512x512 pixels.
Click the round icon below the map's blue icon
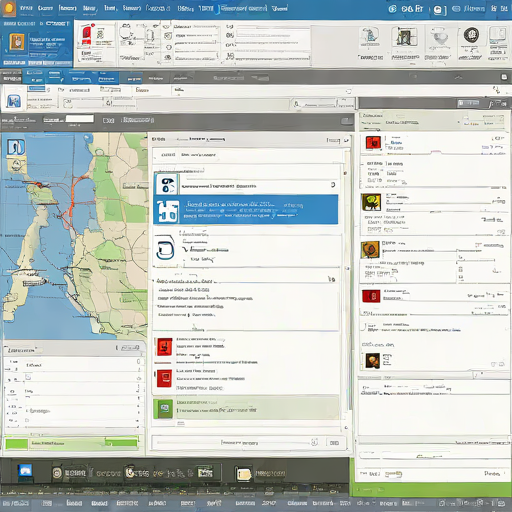(16, 164)
